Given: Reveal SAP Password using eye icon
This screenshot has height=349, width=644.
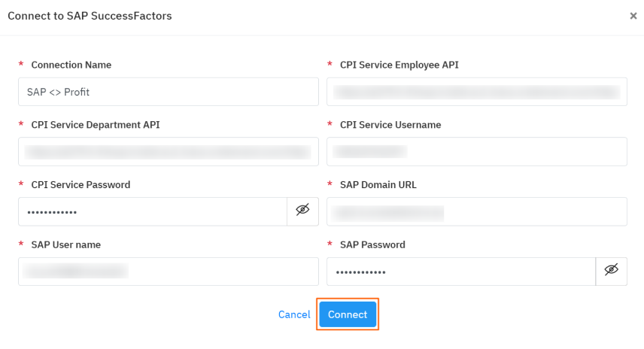Looking at the screenshot, I should point(611,272).
